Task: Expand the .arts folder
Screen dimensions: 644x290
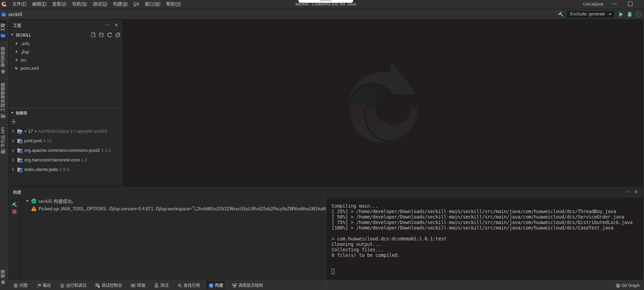Action: (16, 43)
